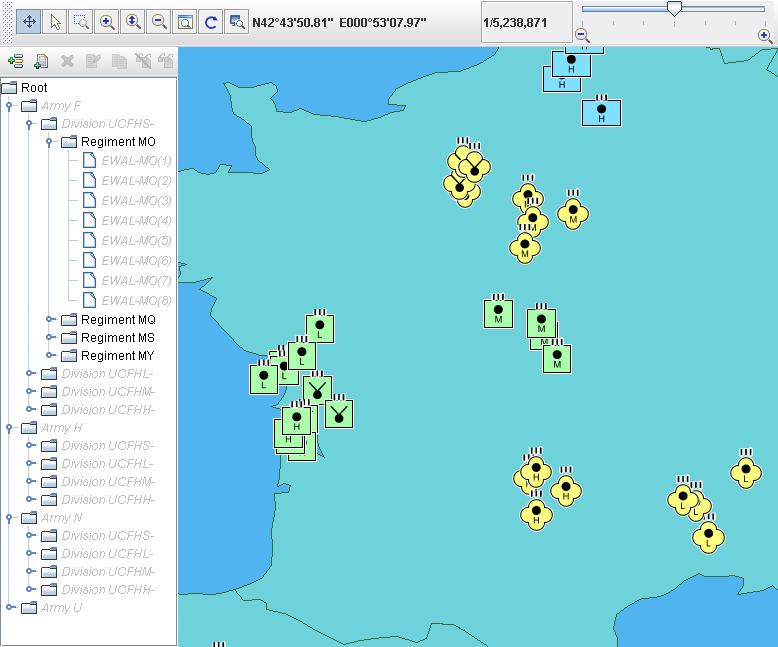
Task: Select EWAL-MO(3) in the tree
Action: [136, 201]
